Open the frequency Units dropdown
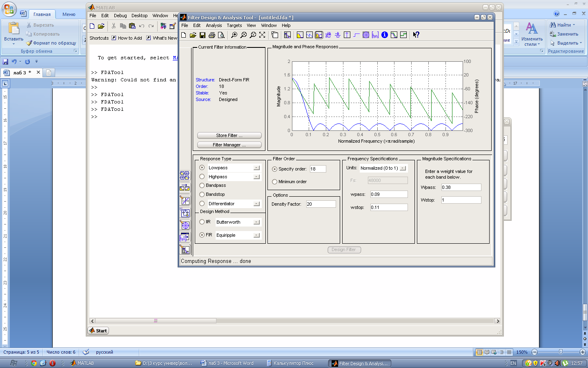Image resolution: width=588 pixels, height=368 pixels. (403, 168)
